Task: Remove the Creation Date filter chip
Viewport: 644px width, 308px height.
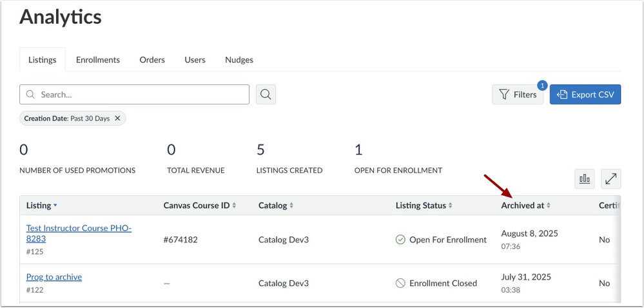Action: (117, 119)
